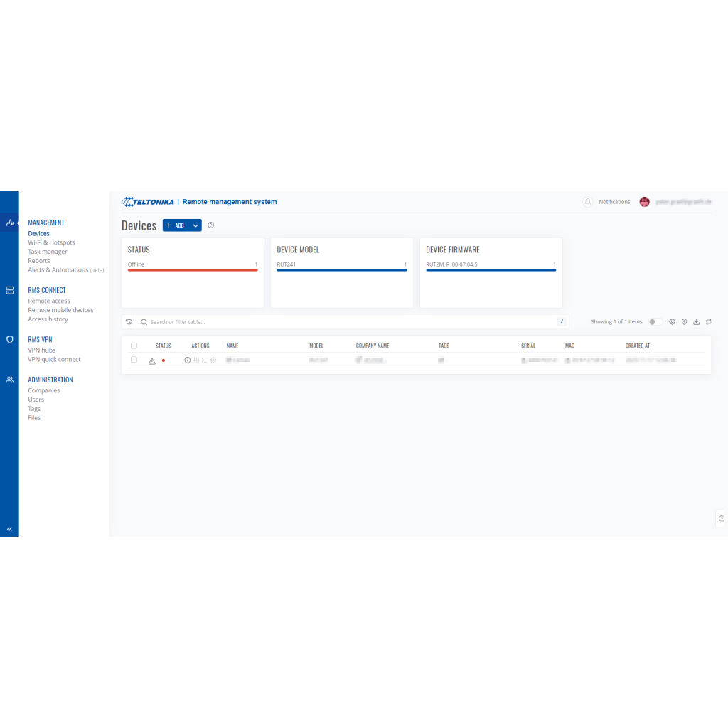This screenshot has width=728, height=728.
Task: Toggle the switch next to item count
Action: point(655,322)
